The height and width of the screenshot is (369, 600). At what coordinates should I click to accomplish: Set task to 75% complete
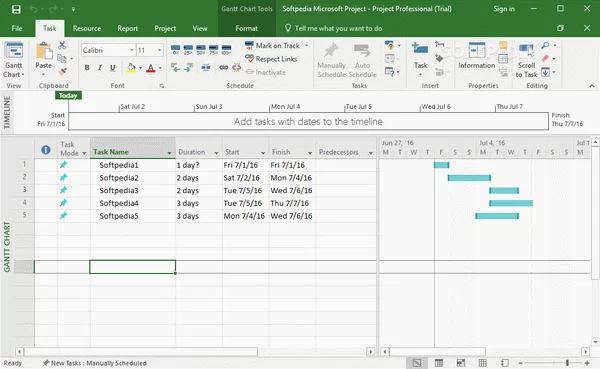coord(214,49)
